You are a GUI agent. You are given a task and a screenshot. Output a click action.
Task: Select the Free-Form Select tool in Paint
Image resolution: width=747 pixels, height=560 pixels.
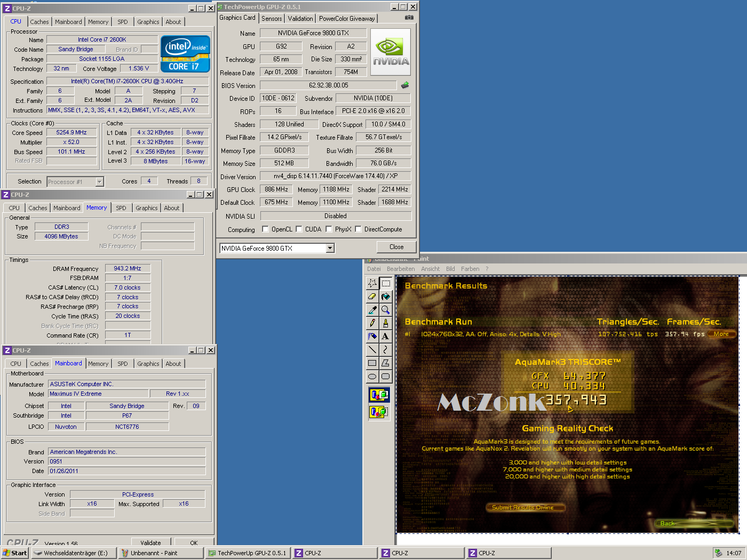(x=372, y=283)
